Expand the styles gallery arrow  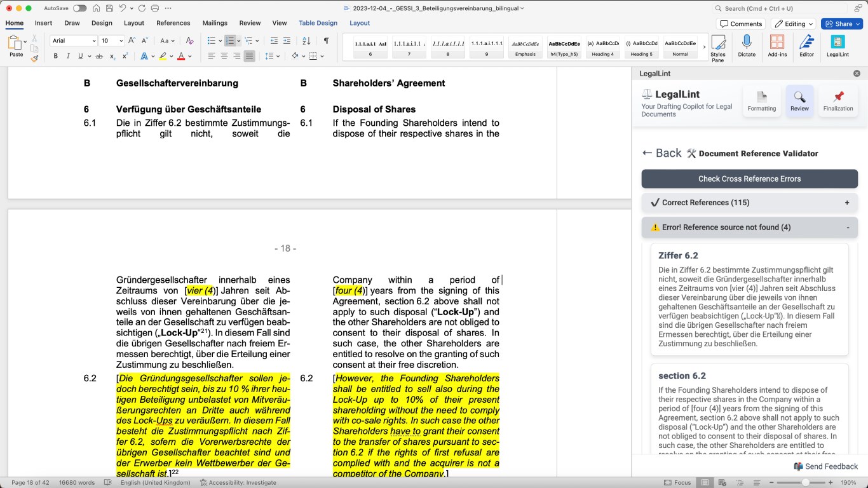[x=704, y=46]
